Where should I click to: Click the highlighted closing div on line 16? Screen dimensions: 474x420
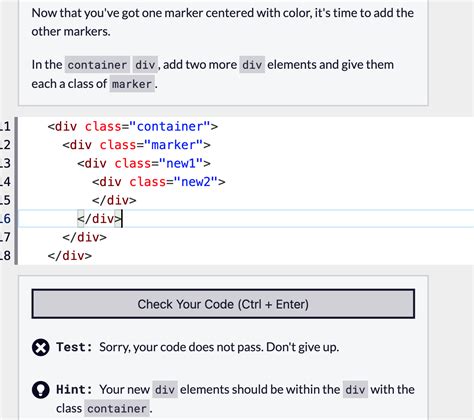(x=100, y=219)
